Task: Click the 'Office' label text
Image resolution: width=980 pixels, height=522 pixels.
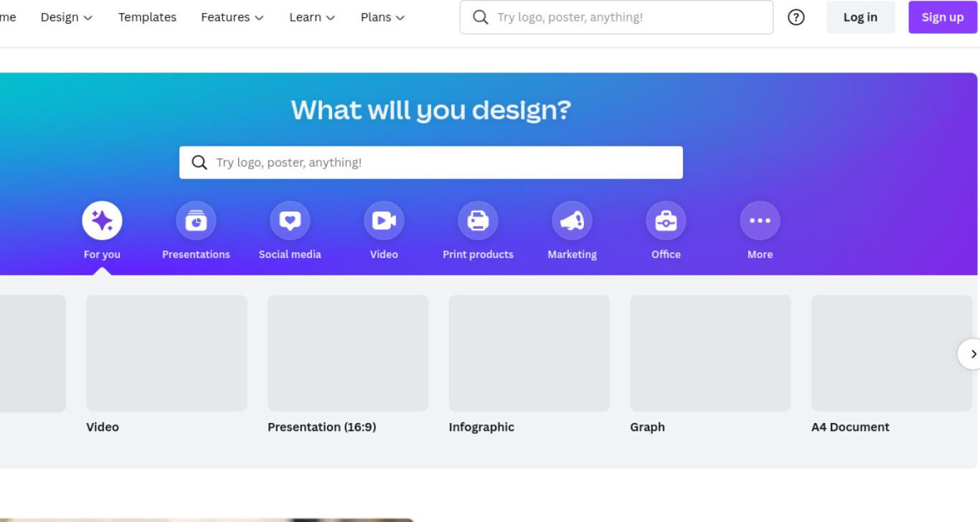Action: [666, 255]
